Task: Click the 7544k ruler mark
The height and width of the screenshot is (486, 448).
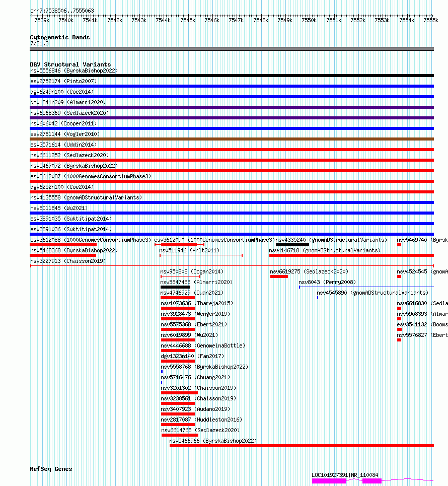Action: point(163,20)
